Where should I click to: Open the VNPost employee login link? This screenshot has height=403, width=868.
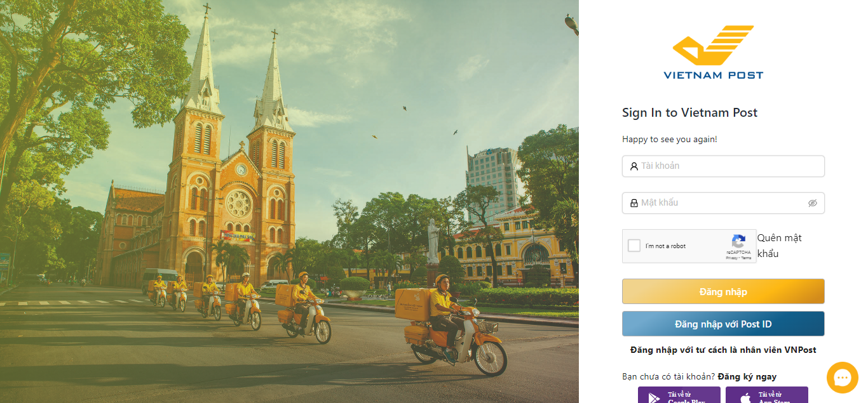coord(723,350)
